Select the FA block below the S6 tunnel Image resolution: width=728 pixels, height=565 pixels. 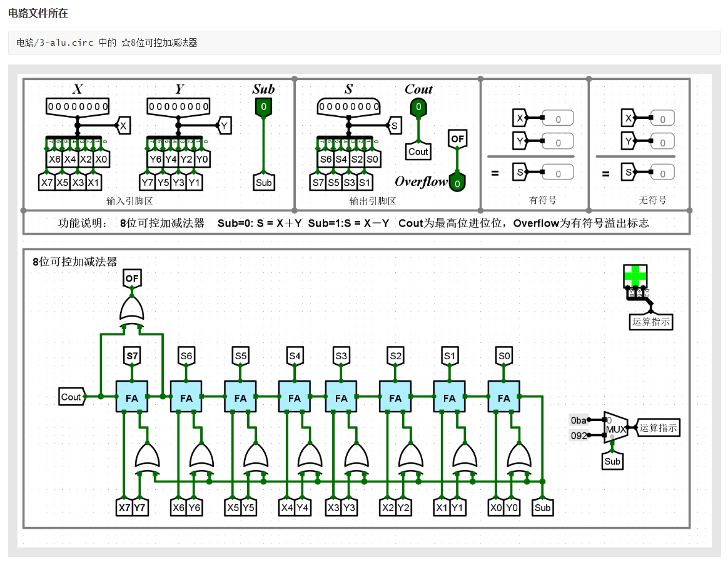pyautogui.click(x=186, y=397)
